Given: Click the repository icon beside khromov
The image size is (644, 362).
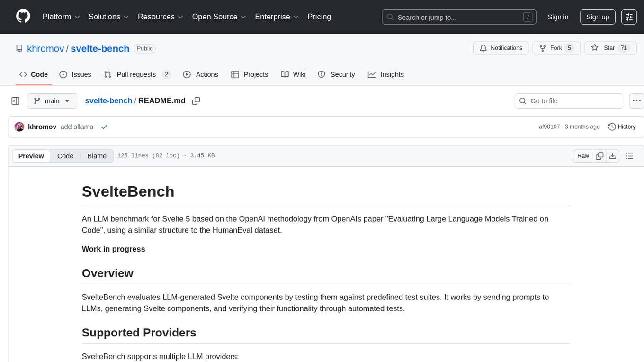Looking at the screenshot, I should [x=19, y=48].
